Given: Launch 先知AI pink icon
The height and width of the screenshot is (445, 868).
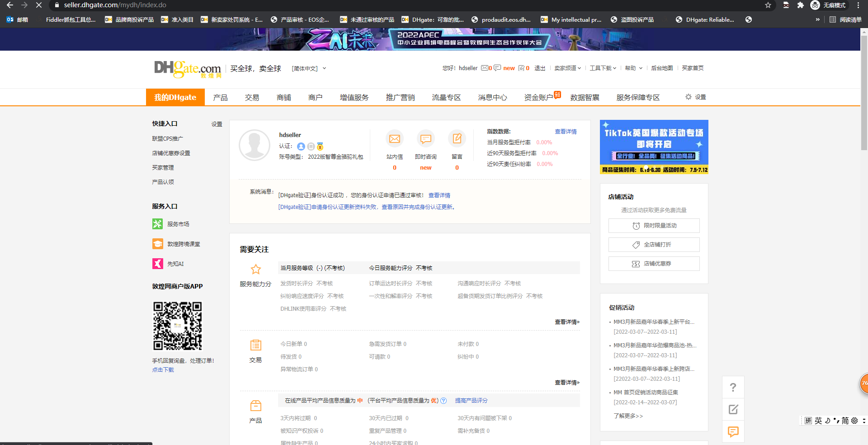Looking at the screenshot, I should click(157, 264).
